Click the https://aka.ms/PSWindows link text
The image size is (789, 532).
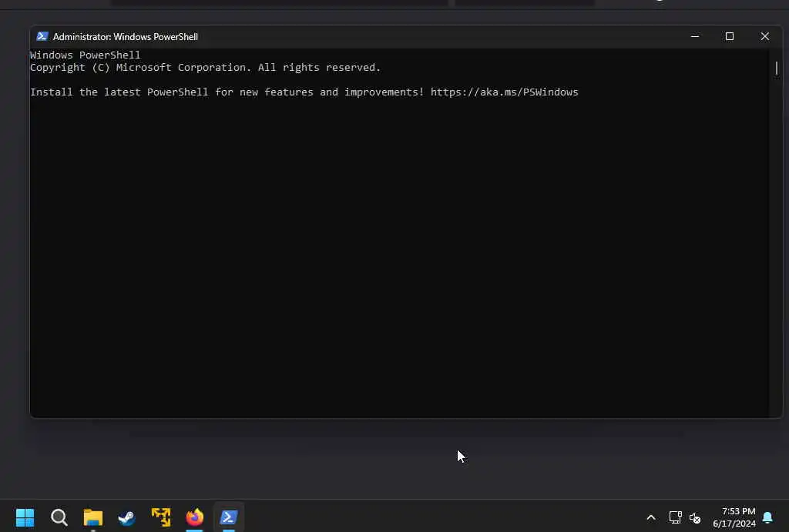point(504,92)
